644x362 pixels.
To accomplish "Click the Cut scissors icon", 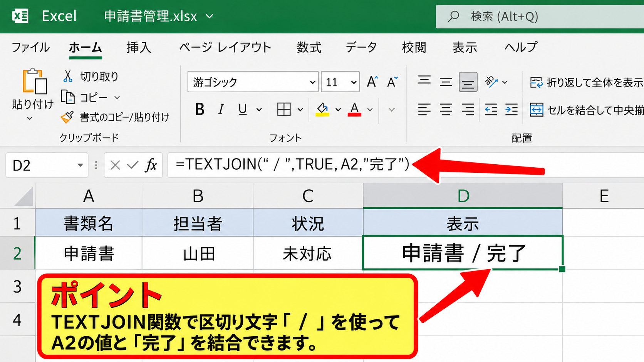I will [x=68, y=76].
